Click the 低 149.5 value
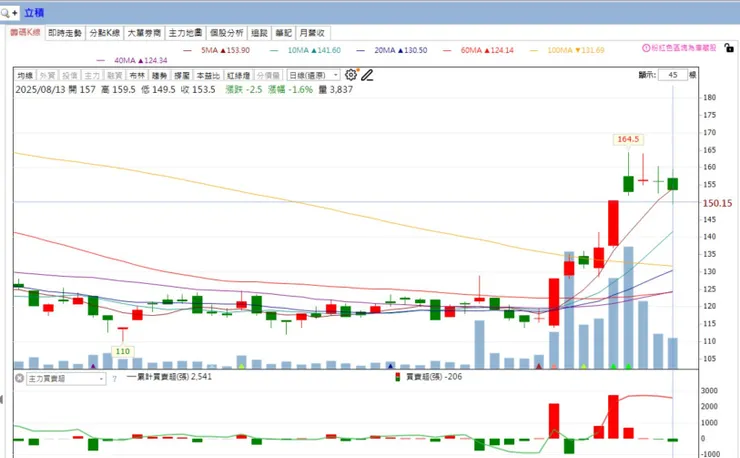 (x=158, y=89)
